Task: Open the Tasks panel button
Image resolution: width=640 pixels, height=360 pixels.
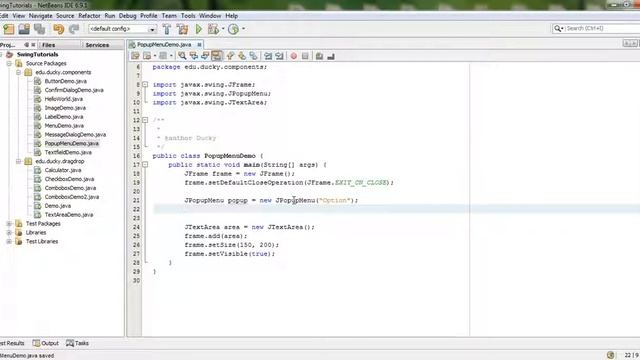Action: coord(78,343)
